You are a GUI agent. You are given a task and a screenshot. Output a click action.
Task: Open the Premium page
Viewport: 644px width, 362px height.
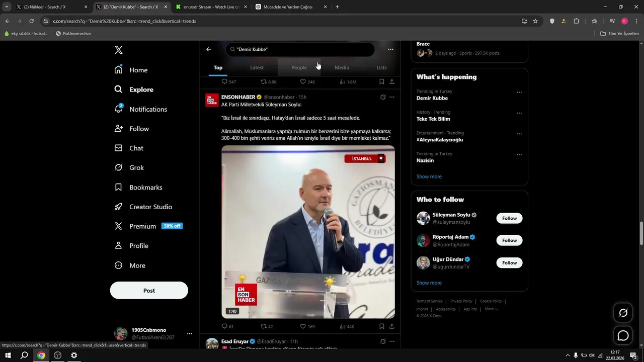(x=148, y=226)
